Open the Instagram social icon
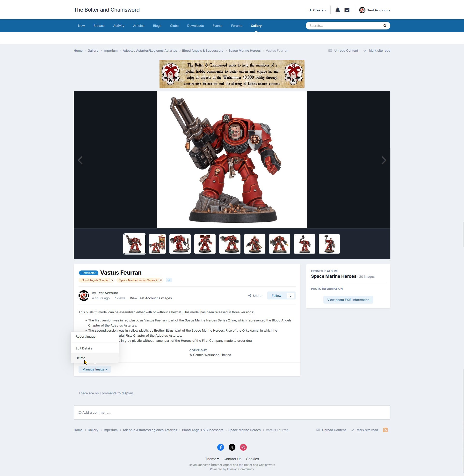Screen dimensions: 464x476 [243, 447]
